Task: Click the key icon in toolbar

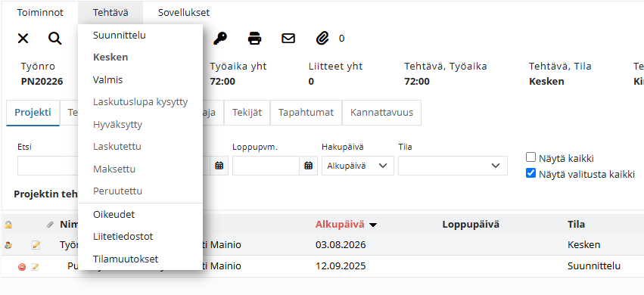Action: (220, 39)
